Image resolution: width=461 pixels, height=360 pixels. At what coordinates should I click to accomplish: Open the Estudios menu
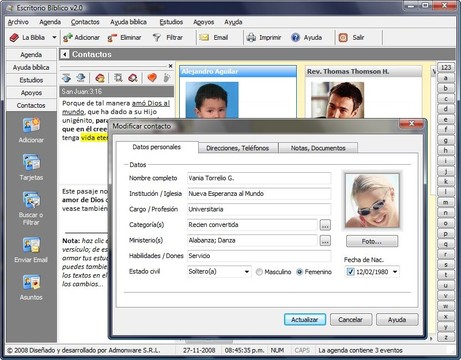tap(171, 22)
